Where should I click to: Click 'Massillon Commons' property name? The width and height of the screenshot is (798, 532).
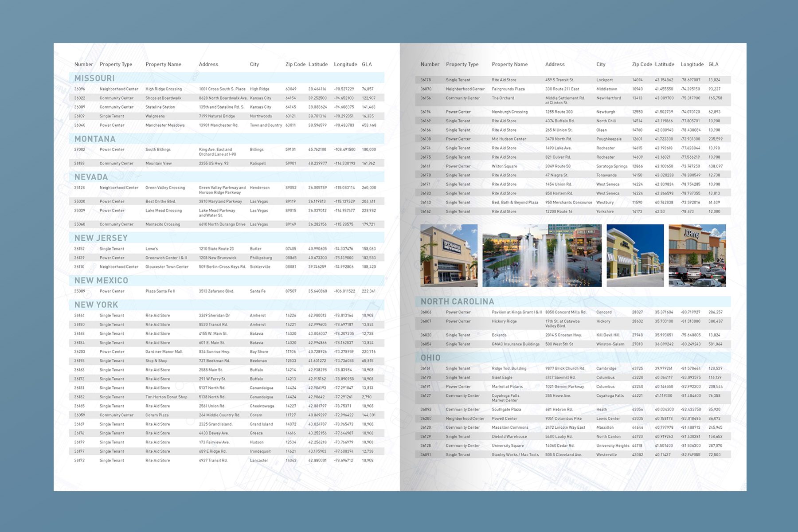coord(510,427)
